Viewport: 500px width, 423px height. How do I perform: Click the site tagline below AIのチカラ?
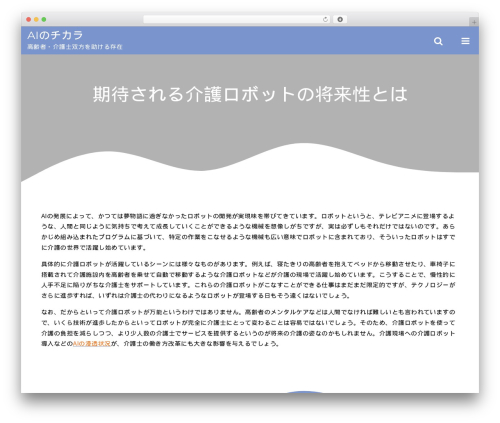click(x=75, y=47)
